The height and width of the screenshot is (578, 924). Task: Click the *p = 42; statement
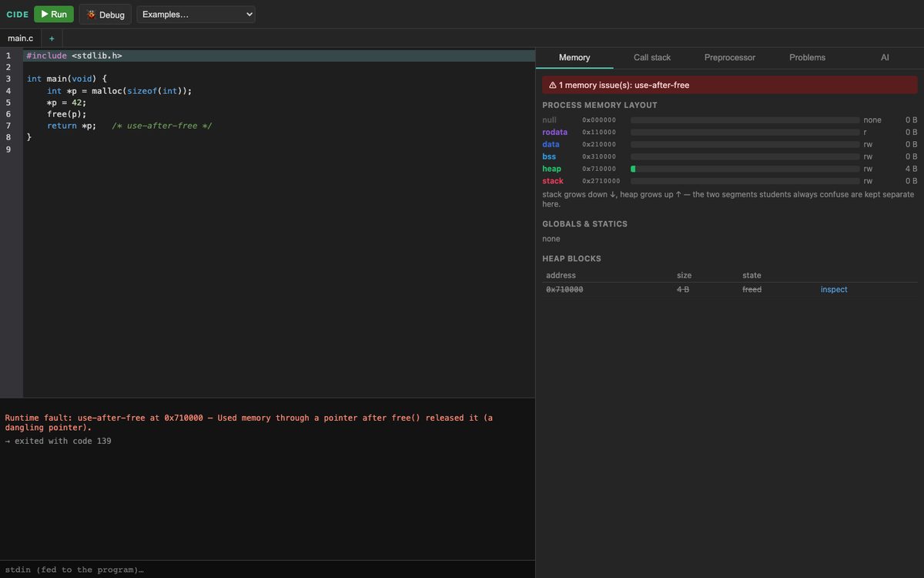click(66, 102)
